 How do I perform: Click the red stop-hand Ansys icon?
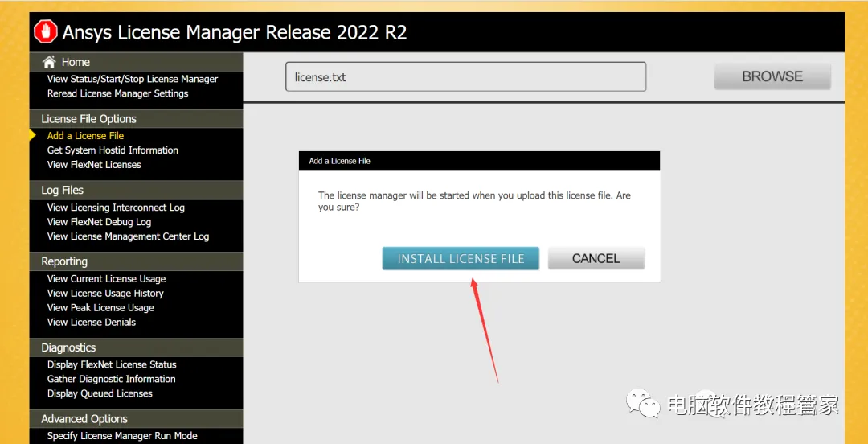[45, 31]
